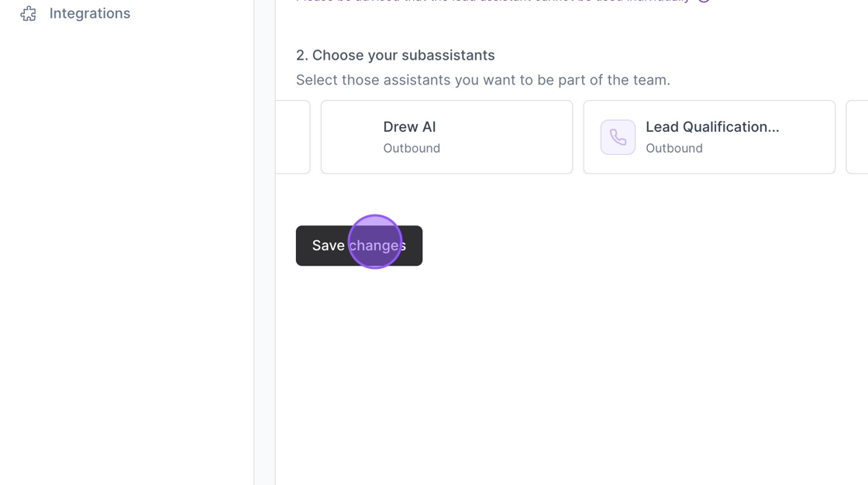Select the Drew AI subassistant card
The height and width of the screenshot is (485, 868).
[x=446, y=137]
